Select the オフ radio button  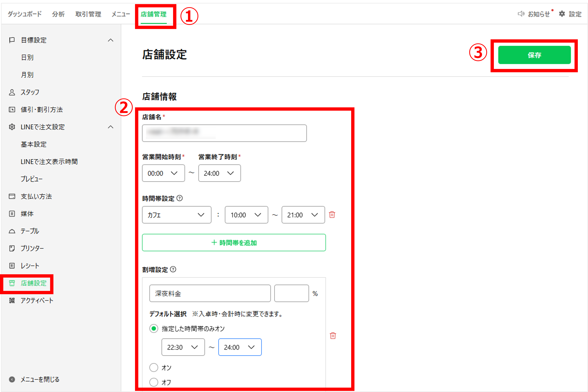[154, 382]
